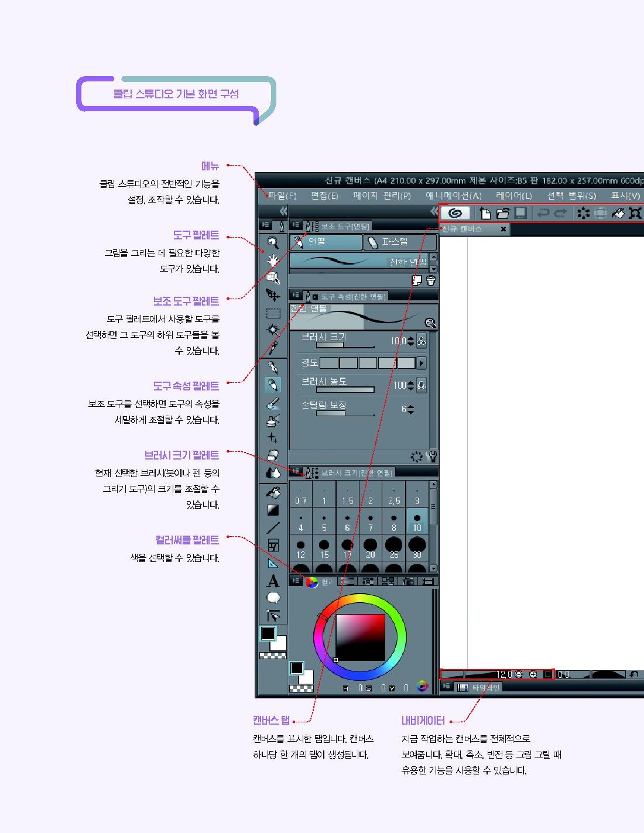Image resolution: width=644 pixels, height=833 pixels.
Task: Click the Clear dotted-circle command icon
Action: coord(583,213)
